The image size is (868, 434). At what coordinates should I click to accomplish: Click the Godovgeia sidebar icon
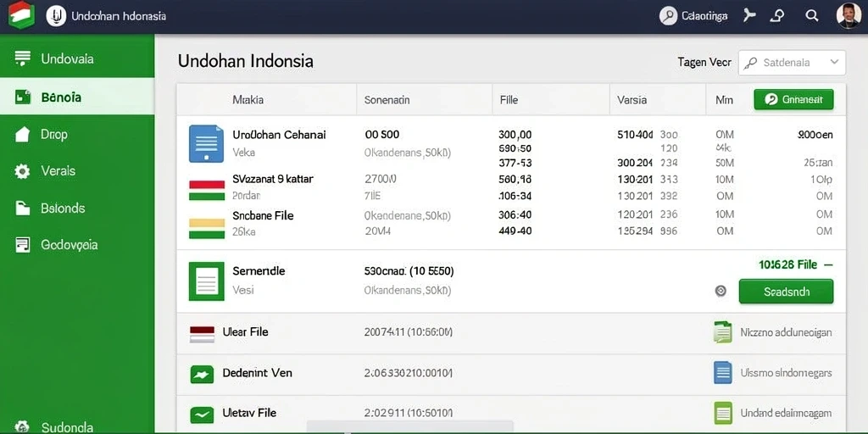point(22,245)
